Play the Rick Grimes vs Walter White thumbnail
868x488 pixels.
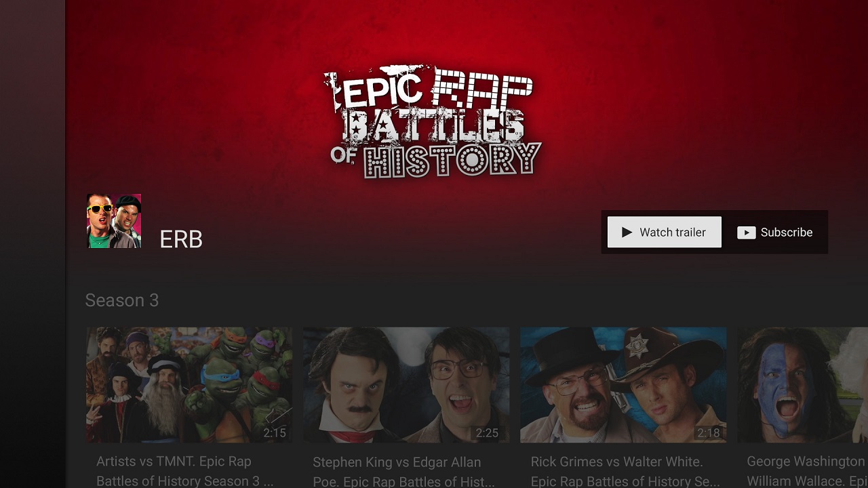click(623, 385)
